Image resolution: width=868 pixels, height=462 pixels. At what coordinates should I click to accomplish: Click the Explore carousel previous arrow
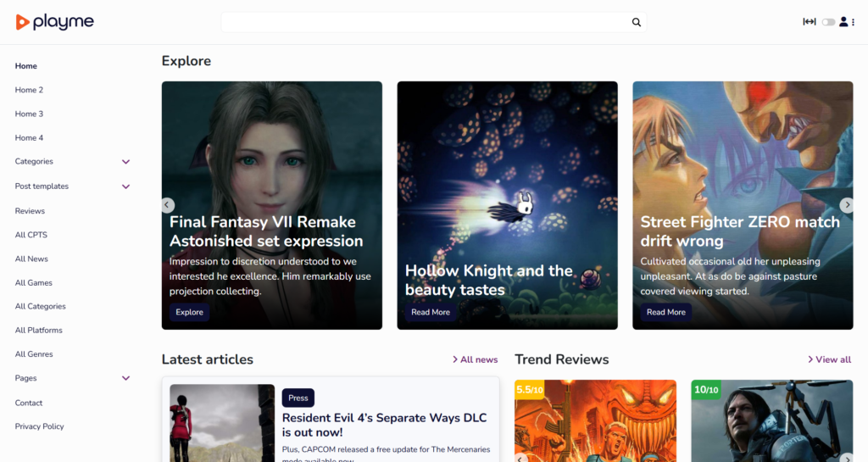167,204
